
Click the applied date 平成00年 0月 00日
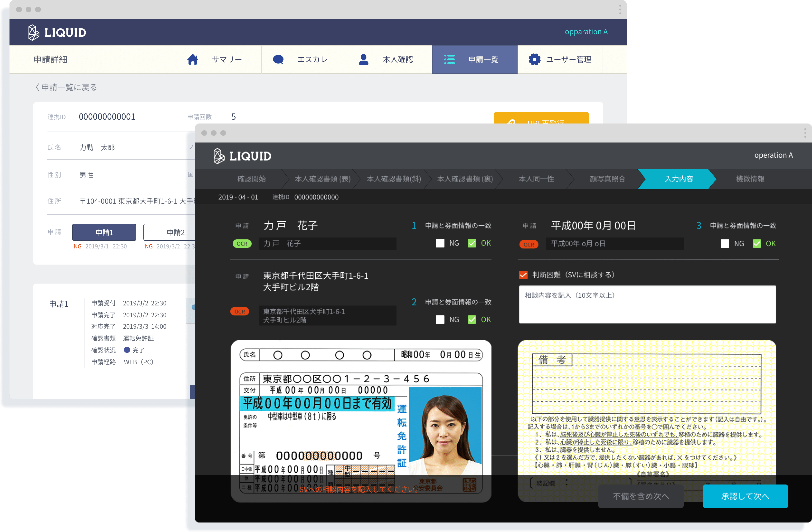[x=593, y=226]
